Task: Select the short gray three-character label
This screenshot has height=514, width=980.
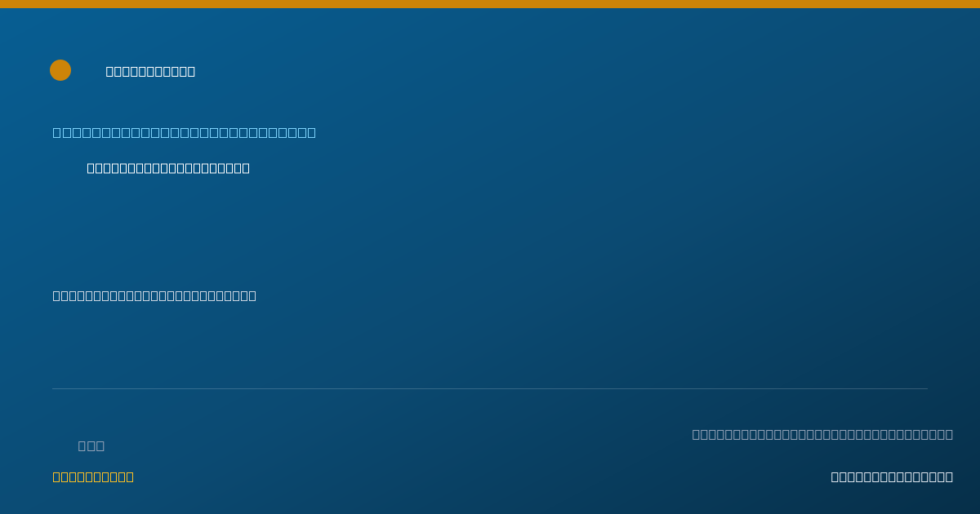Action: tap(91, 445)
